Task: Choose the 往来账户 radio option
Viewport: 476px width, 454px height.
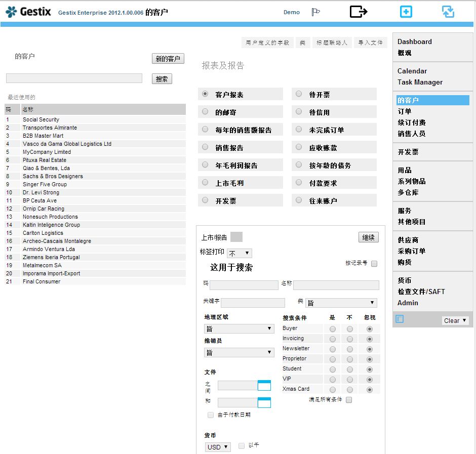Action: tap(299, 200)
